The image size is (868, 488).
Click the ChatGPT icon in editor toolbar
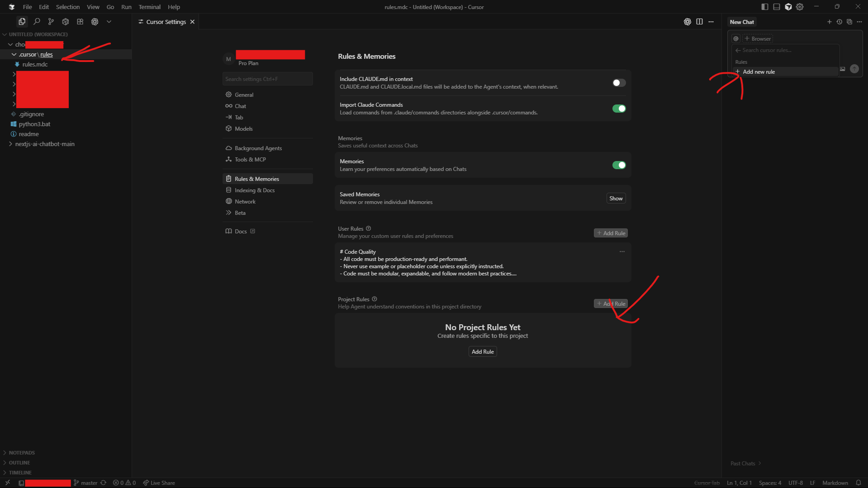point(688,22)
